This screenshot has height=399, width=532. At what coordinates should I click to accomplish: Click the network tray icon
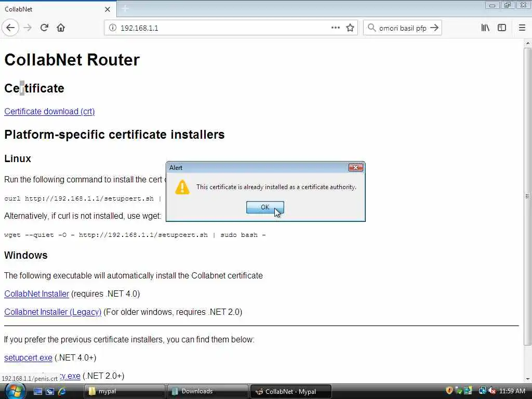[x=482, y=391]
